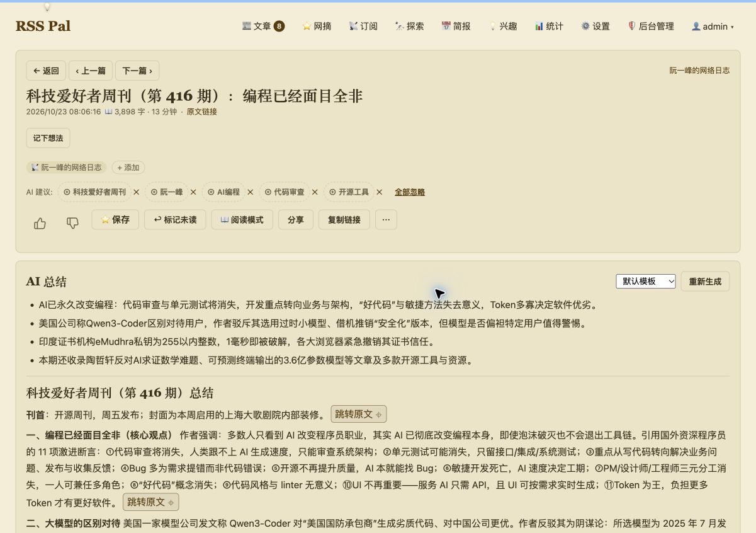Image resolution: width=756 pixels, height=533 pixels.
Task: Dismiss the 代码审查 tag suggestion
Action: (x=315, y=192)
